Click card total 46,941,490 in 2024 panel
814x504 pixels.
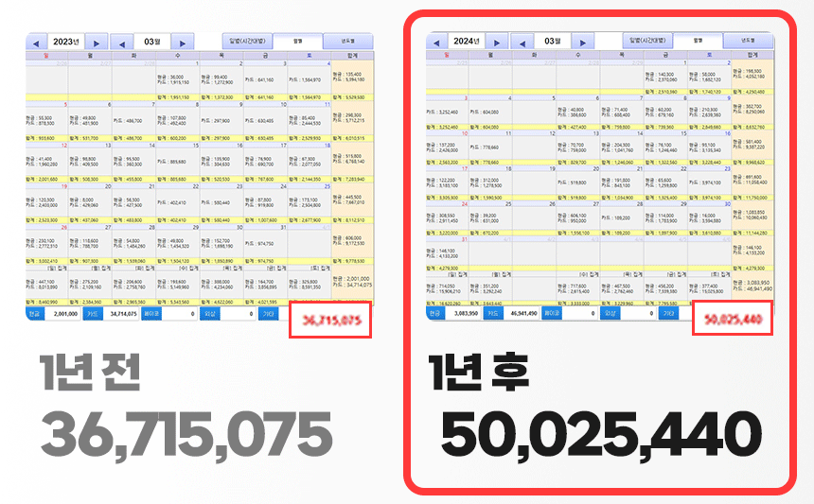(522, 313)
